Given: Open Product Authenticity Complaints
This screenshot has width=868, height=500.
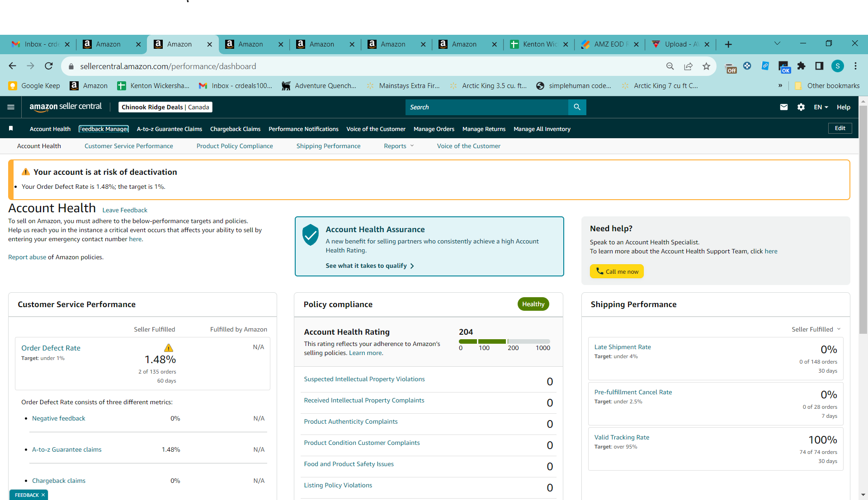Looking at the screenshot, I should click(x=351, y=421).
